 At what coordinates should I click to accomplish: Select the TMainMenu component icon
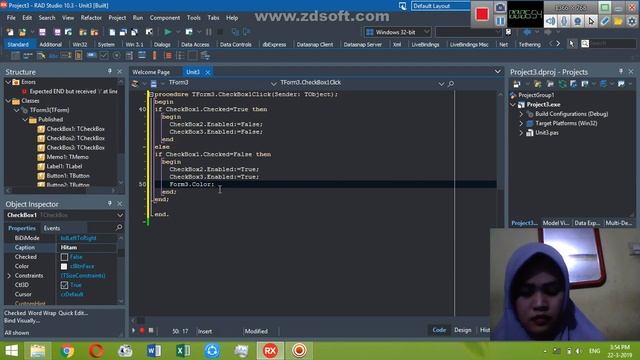click(x=28, y=56)
